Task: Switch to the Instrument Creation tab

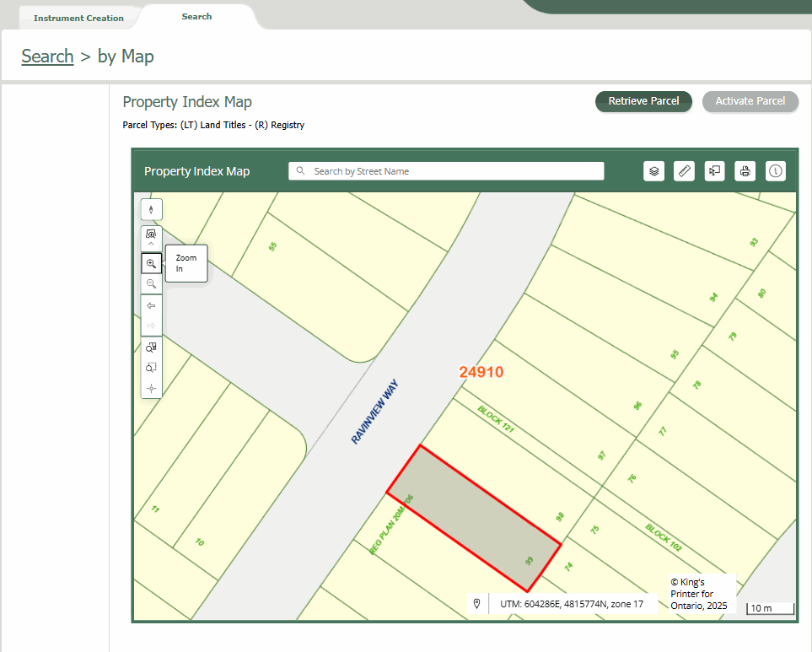Action: (x=78, y=18)
